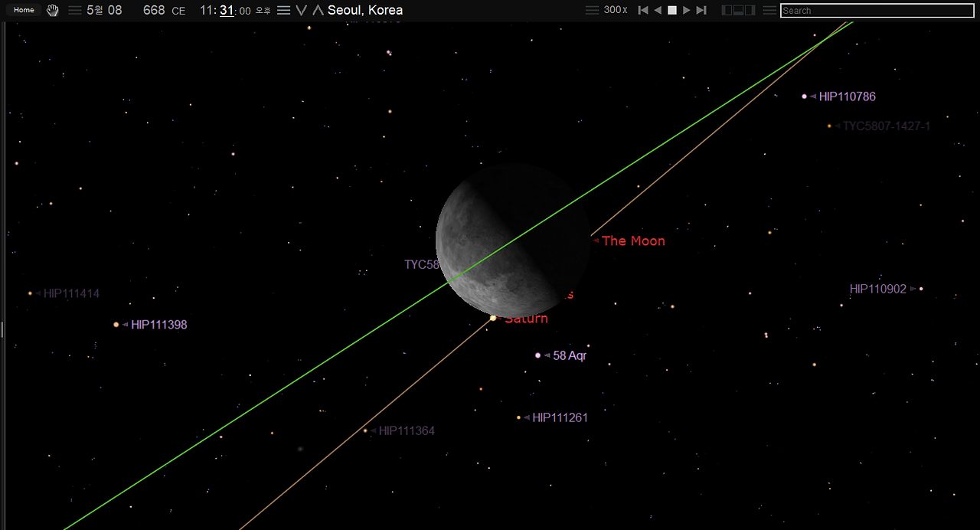980x530 pixels.
Task: Toggle the 오후 AM/PM indicator
Action: click(263, 11)
